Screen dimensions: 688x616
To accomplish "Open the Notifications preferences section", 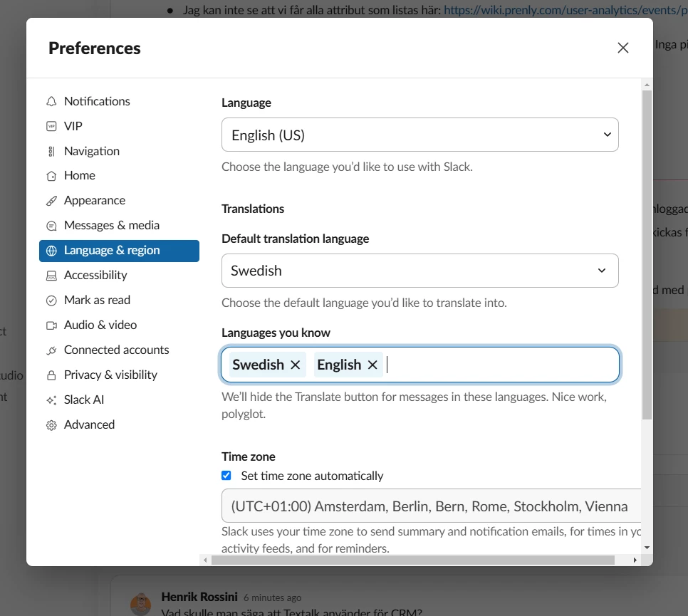I will coord(119,101).
